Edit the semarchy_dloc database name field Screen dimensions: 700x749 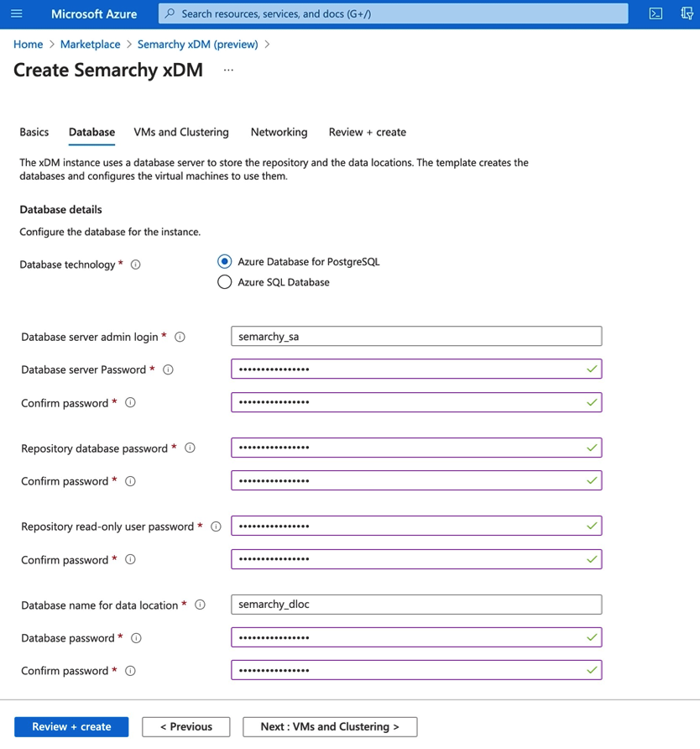tap(416, 604)
